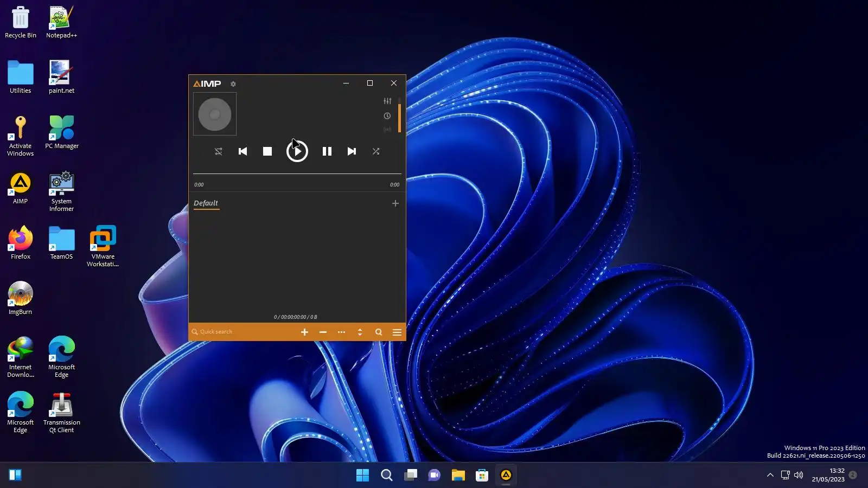Screen dimensions: 868x488
Task: Remove files with the minus icon in AIMP
Action: pyautogui.click(x=323, y=332)
